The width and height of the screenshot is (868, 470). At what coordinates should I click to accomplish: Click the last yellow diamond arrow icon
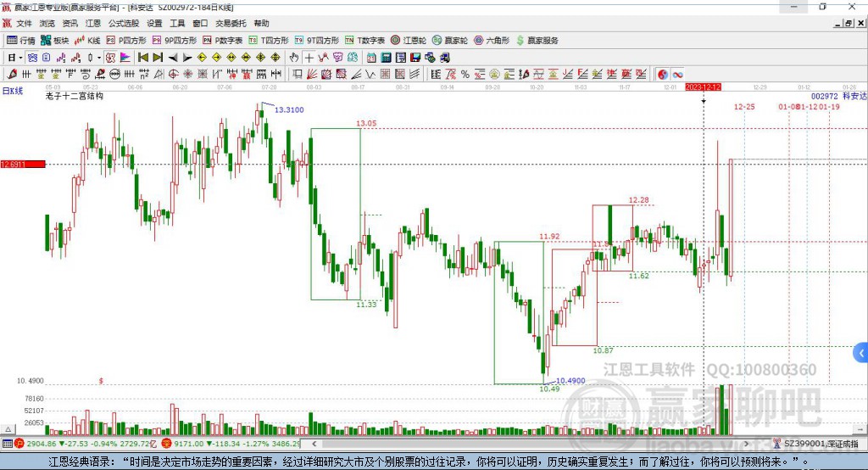275,58
